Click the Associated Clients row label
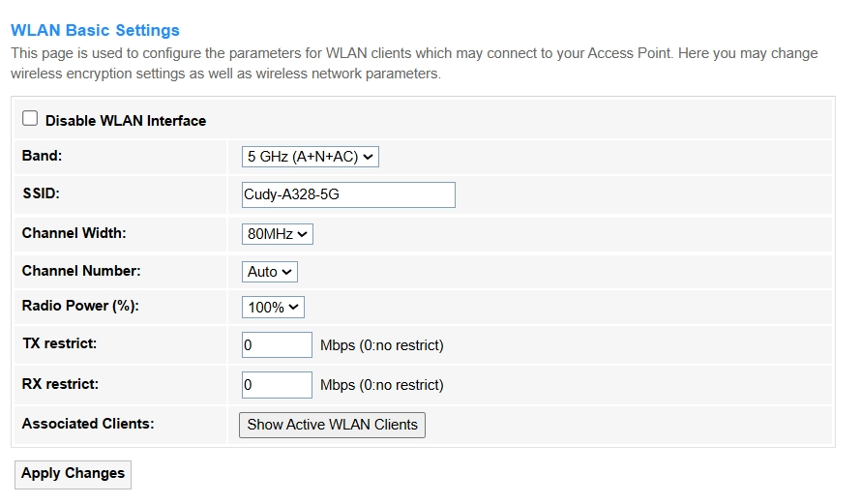Viewport: 861px width, 504px height. click(x=88, y=424)
